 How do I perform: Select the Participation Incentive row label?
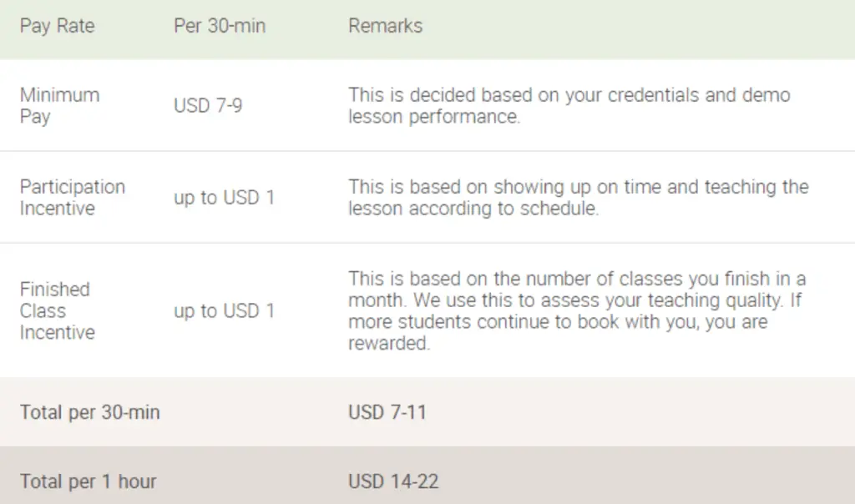(x=73, y=197)
